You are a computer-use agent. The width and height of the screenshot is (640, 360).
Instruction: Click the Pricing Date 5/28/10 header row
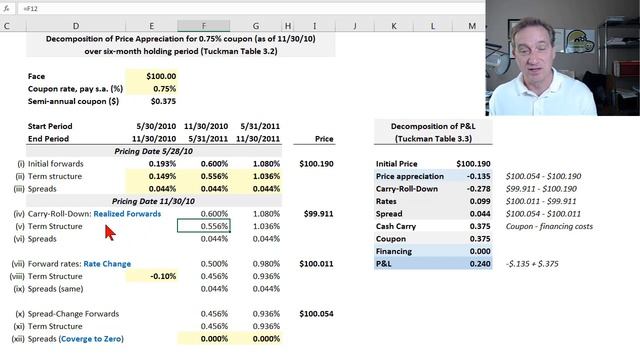click(154, 151)
